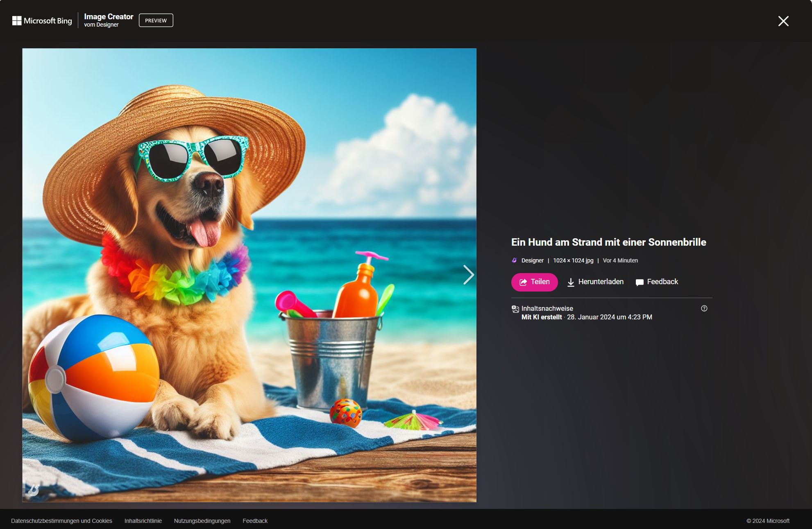This screenshot has height=529, width=812.
Task: Click the Inhaltsnachweise content credentials icon
Action: tap(515, 309)
